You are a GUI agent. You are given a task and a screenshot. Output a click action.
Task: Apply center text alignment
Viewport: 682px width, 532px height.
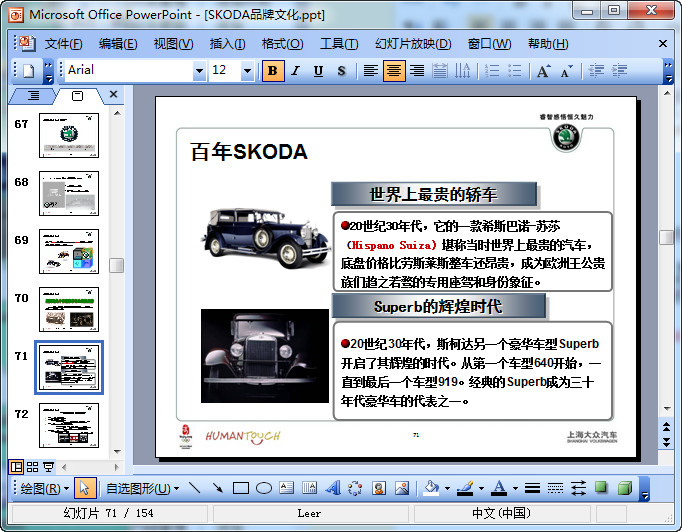tap(394, 71)
